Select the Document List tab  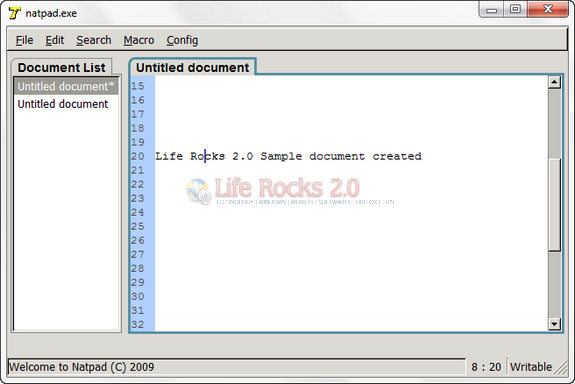point(61,67)
